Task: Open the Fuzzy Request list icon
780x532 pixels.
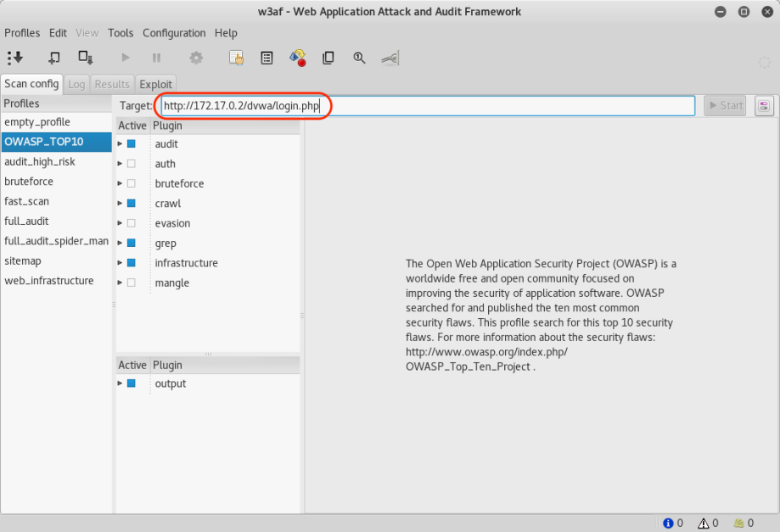Action: [x=267, y=58]
